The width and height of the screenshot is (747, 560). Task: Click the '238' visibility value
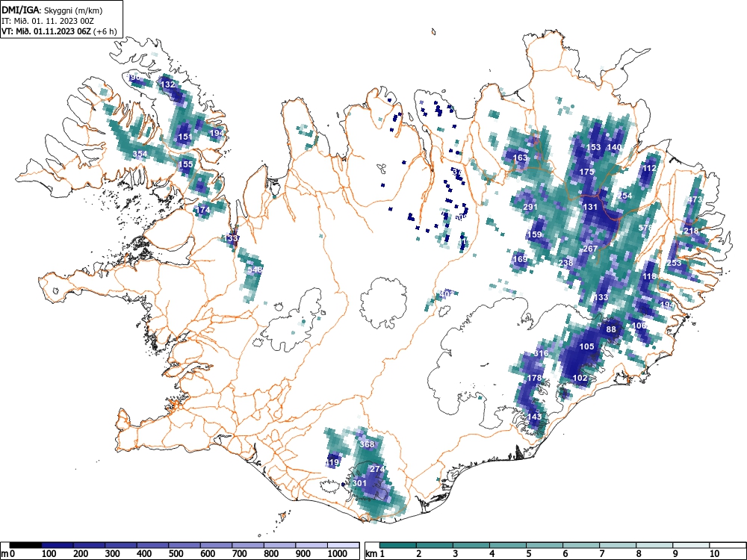[x=566, y=263]
